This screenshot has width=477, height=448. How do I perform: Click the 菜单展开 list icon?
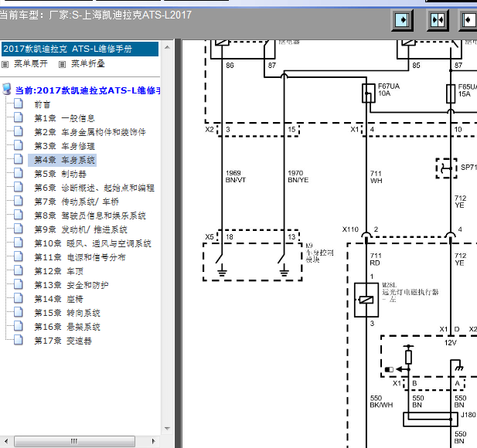5,64
